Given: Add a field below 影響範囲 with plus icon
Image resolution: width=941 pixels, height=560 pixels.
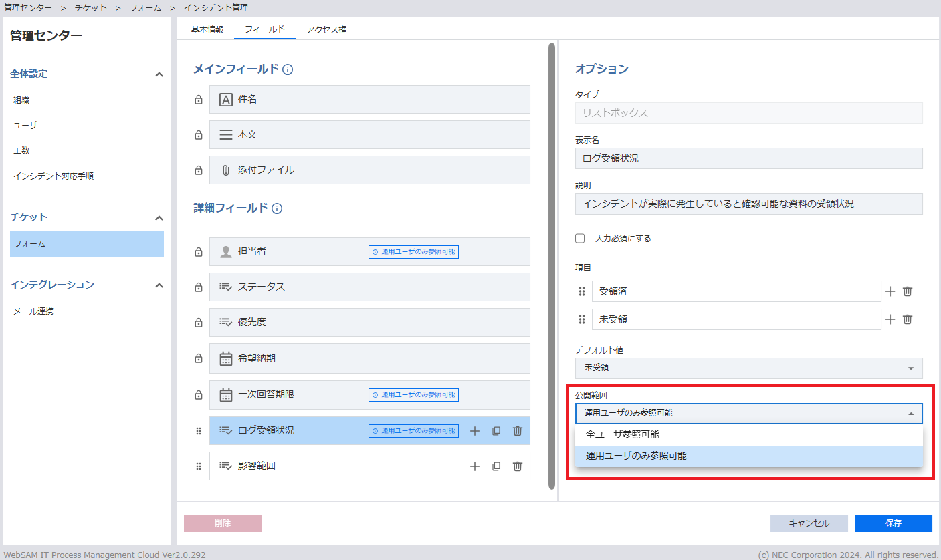Looking at the screenshot, I should pos(475,466).
